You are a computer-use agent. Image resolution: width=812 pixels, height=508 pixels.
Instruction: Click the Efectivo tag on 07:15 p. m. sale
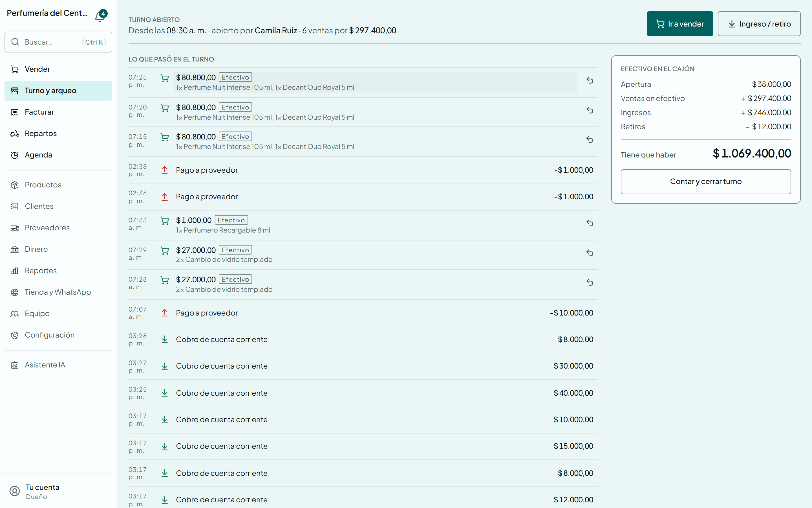click(235, 137)
